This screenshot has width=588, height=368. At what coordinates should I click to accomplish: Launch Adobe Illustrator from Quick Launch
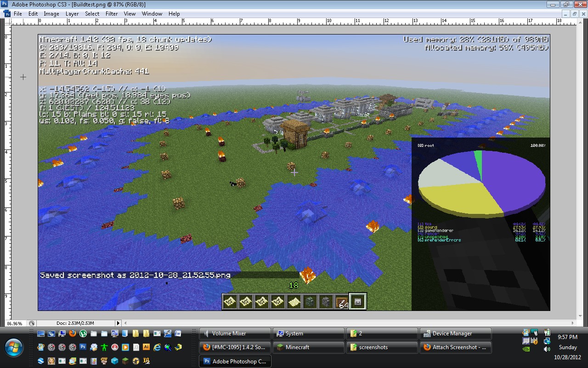pyautogui.click(x=146, y=347)
